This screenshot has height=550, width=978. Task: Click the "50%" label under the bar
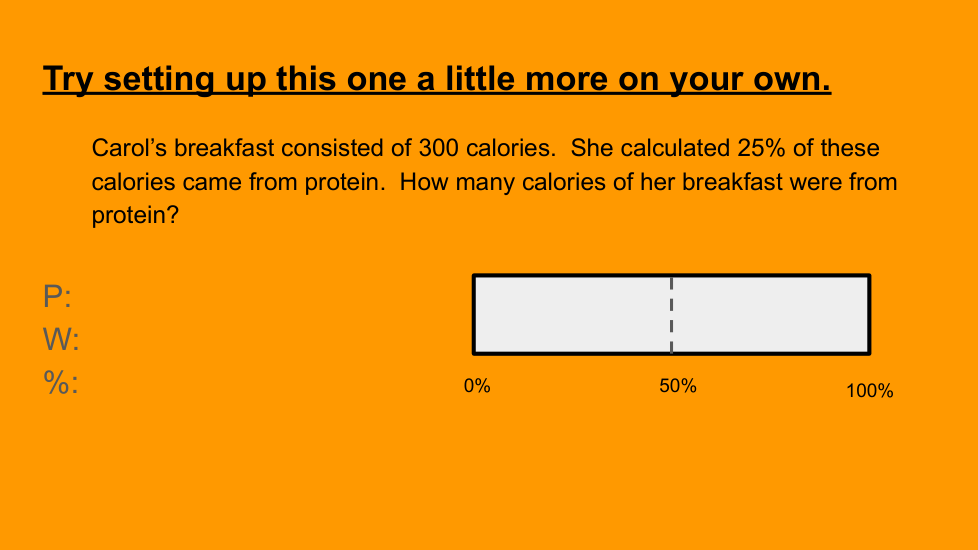678,386
